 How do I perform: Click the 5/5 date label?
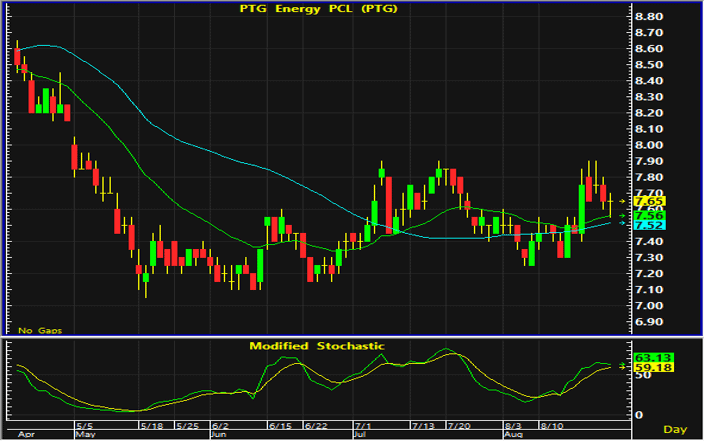[85, 426]
